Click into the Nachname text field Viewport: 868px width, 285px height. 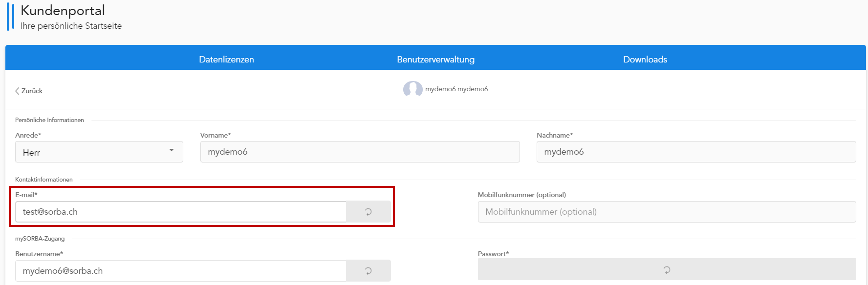(x=696, y=152)
